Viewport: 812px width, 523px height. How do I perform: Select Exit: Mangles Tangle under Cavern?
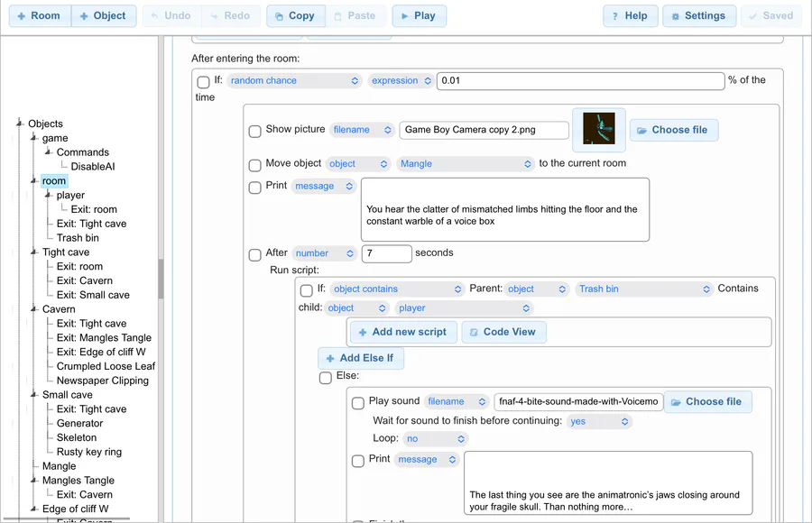(x=104, y=337)
